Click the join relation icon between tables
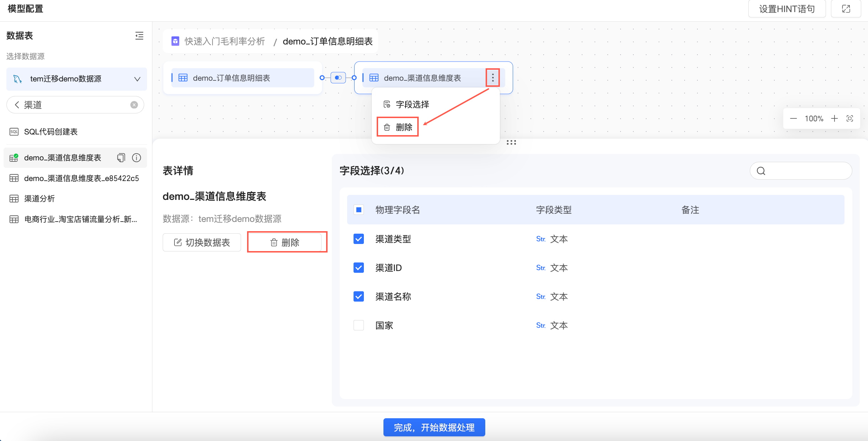The image size is (868, 441). click(x=338, y=78)
